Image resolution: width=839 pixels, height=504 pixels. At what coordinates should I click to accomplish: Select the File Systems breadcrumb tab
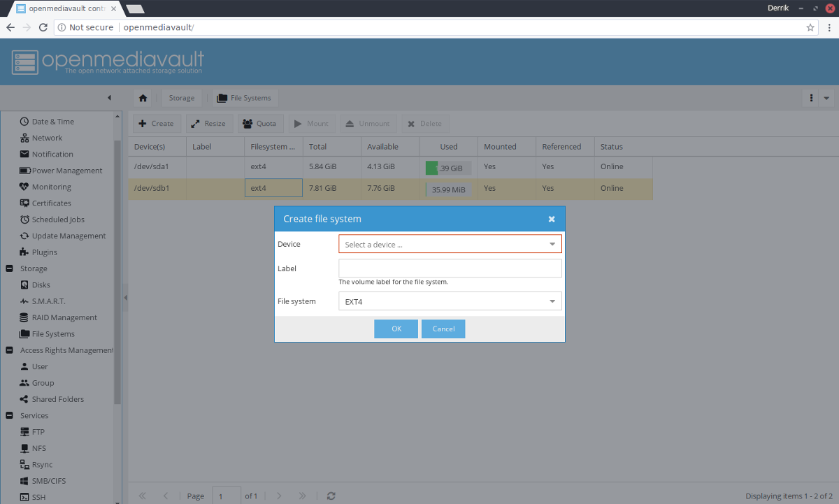[x=244, y=98]
